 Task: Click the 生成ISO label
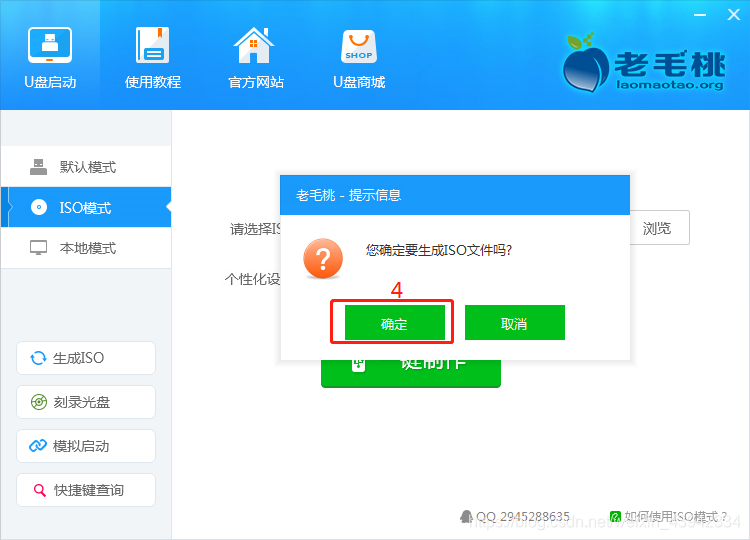pos(78,358)
